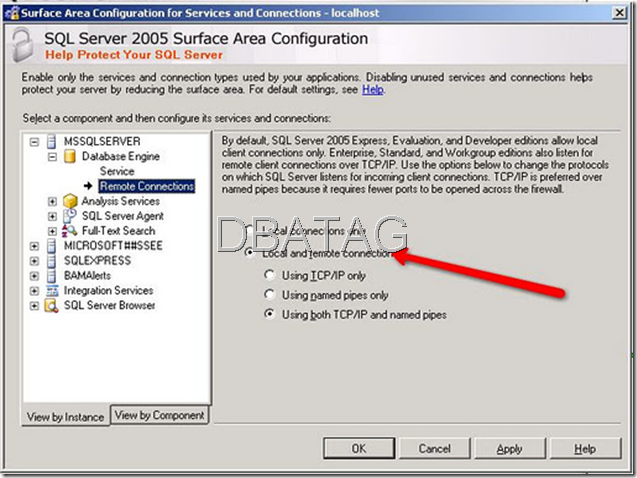
Task: Select the Full-Text Search label
Action: point(118,231)
